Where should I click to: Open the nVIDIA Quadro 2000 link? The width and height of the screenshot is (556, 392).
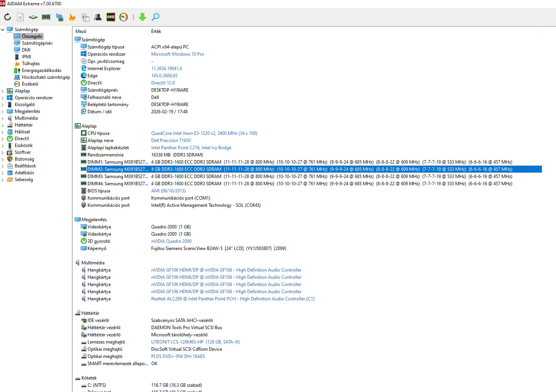(x=171, y=241)
